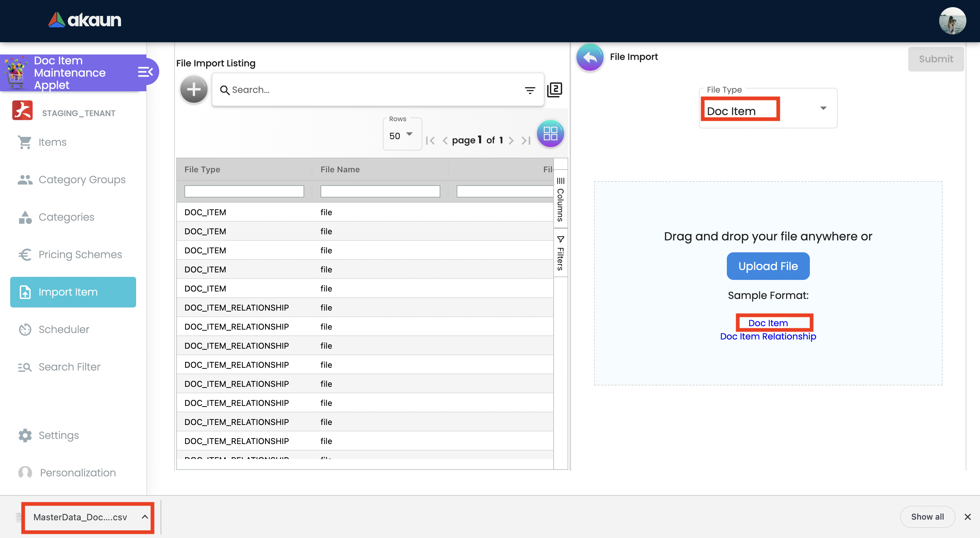Jump to last page arrow
Viewport: 980px width, 538px height.
click(526, 141)
